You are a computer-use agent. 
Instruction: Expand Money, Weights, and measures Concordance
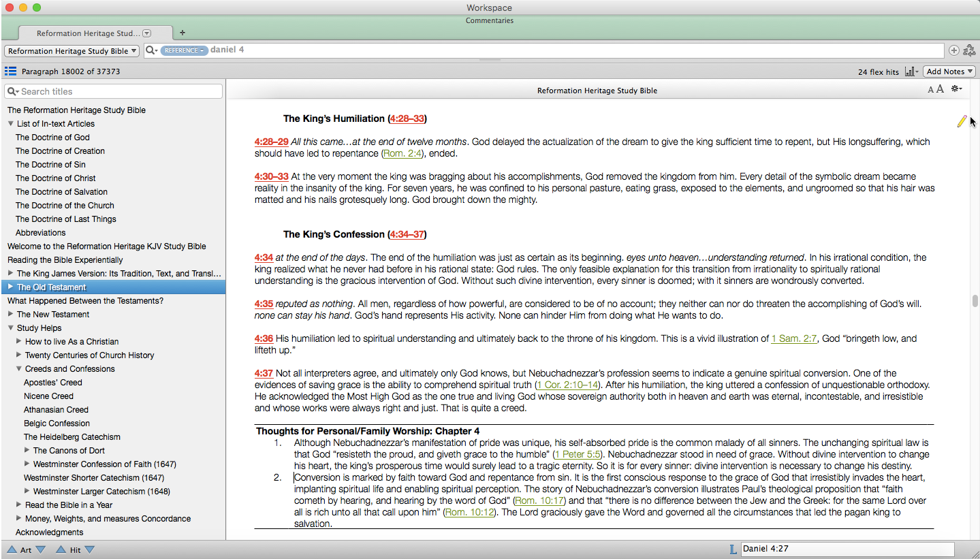pos(19,519)
